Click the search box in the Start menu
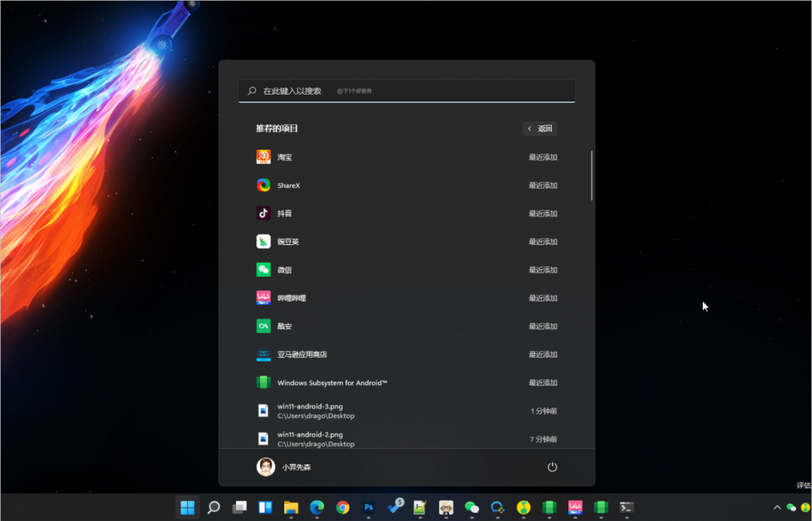Screen dimensions: 812x521 (x=406, y=91)
